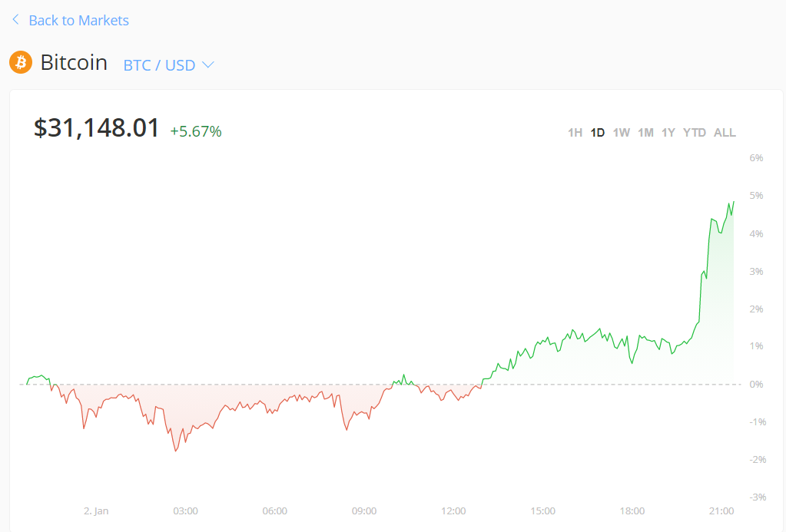Choose the YTD time range
786x532 pixels.
tap(695, 133)
